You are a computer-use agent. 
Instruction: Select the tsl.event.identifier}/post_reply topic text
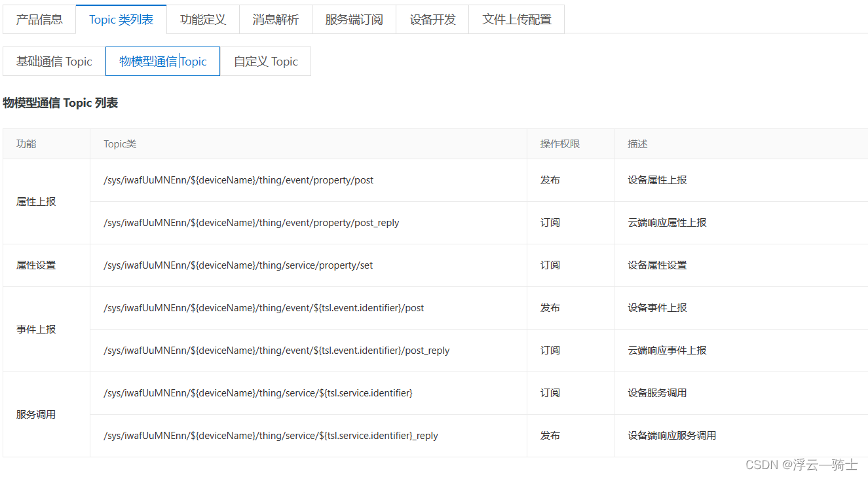pos(276,351)
